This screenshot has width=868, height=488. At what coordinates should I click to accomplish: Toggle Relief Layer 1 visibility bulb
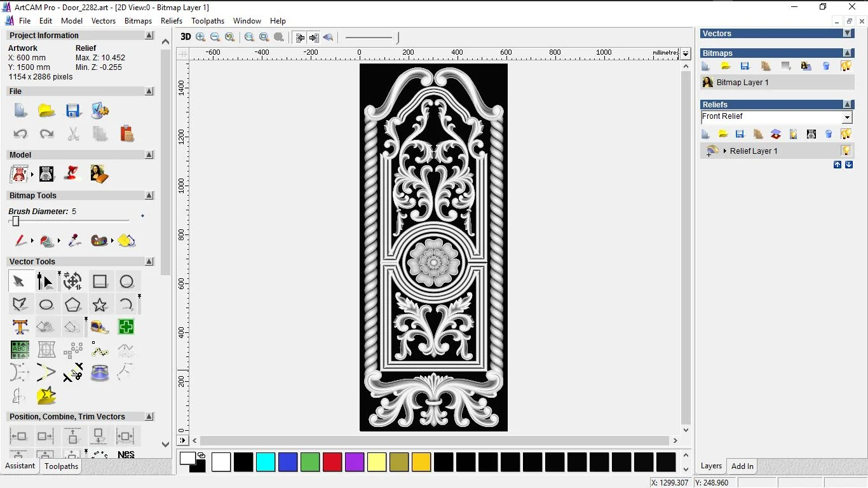[846, 151]
